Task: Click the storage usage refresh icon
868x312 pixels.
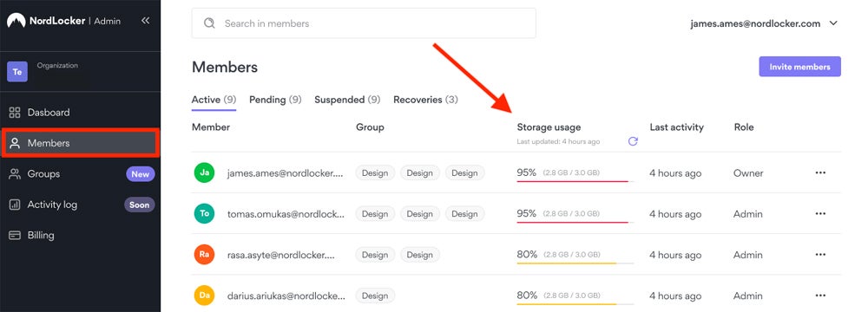Action: click(633, 141)
